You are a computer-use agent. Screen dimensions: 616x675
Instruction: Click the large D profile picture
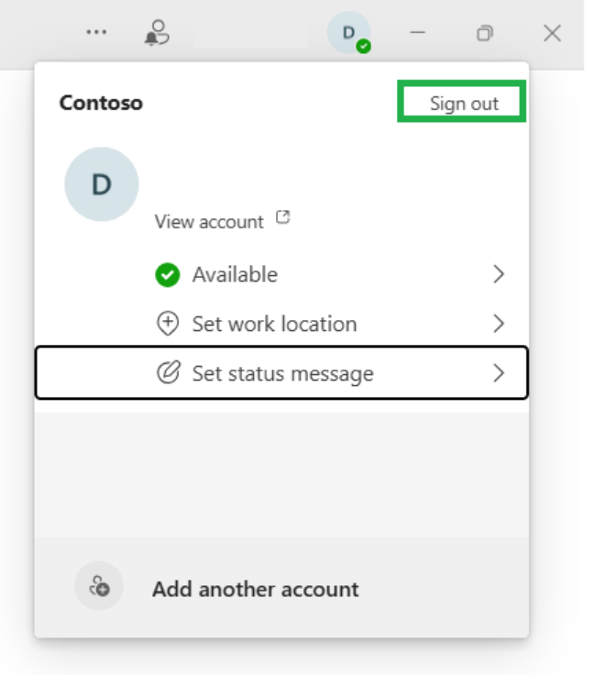pos(102,184)
